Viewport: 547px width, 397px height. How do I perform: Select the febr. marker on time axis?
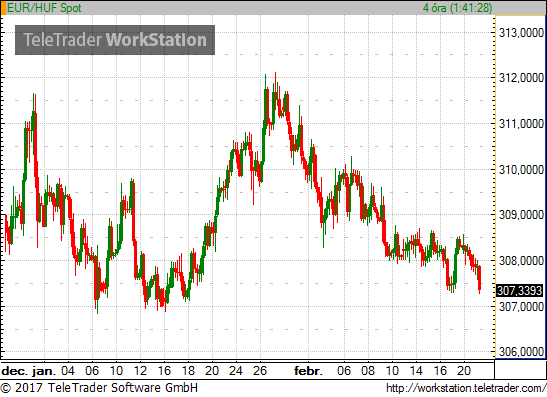(x=308, y=371)
